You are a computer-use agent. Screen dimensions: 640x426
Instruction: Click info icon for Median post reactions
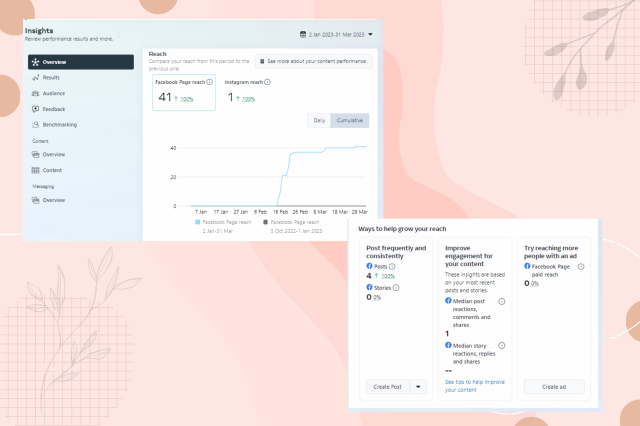502,302
